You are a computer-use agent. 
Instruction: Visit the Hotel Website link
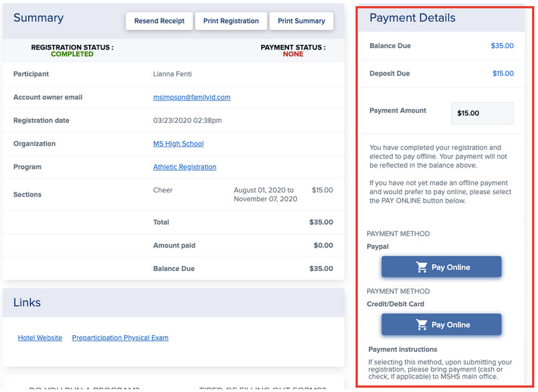[40, 337]
